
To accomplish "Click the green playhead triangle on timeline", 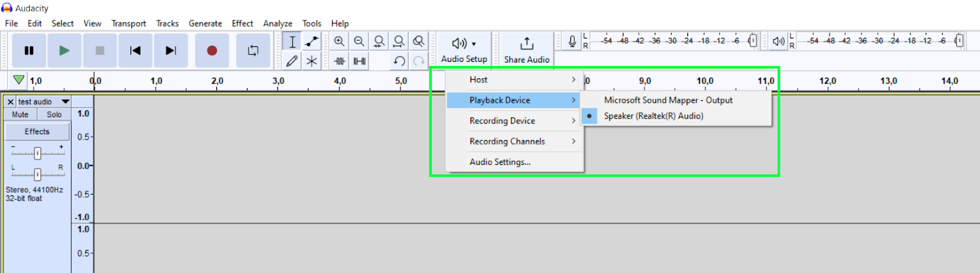I will [19, 80].
